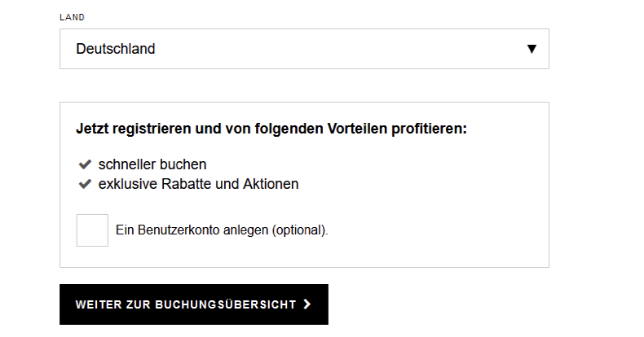Click the 'LAND' field label
Viewport: 644px width, 337px height.
(73, 17)
